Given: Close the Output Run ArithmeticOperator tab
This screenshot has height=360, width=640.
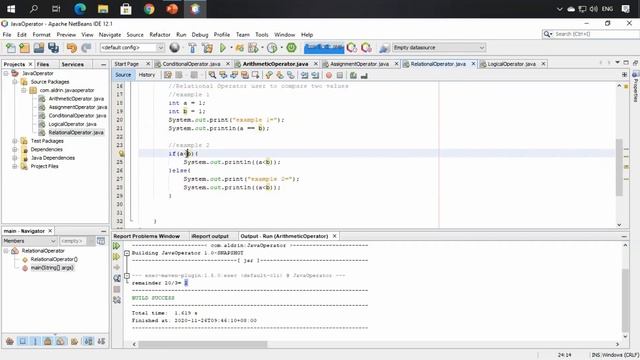Looking at the screenshot, I should tap(334, 236).
